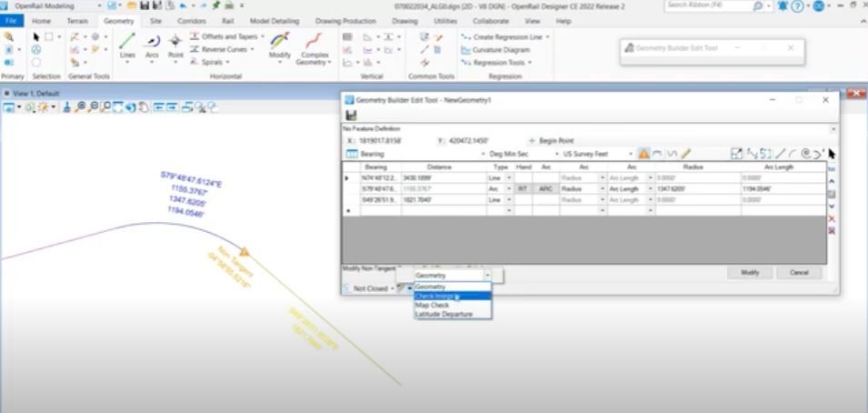Viewport: 868px width, 413px height.
Task: Click the red X delete row icon
Action: click(832, 219)
